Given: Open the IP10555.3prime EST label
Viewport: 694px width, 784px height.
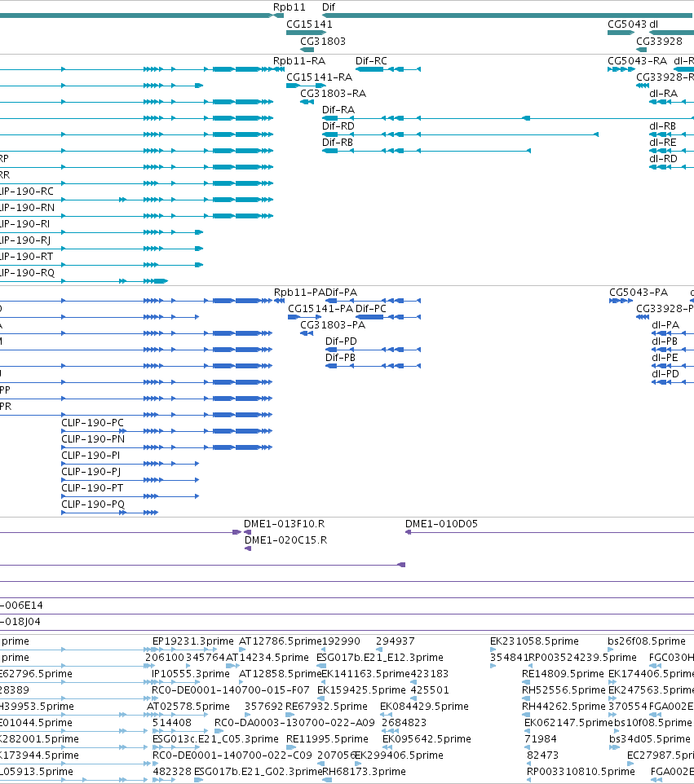Looking at the screenshot, I should coord(191,673).
